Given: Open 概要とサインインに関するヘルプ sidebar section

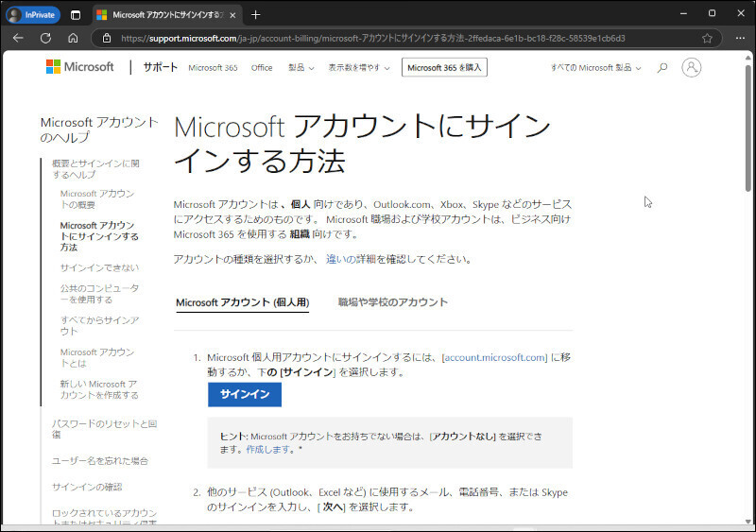Looking at the screenshot, I should pyautogui.click(x=95, y=169).
